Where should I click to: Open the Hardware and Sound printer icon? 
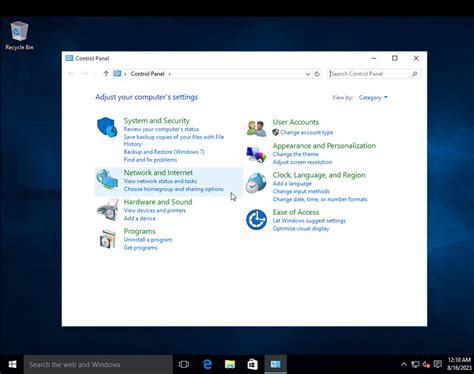(x=108, y=210)
